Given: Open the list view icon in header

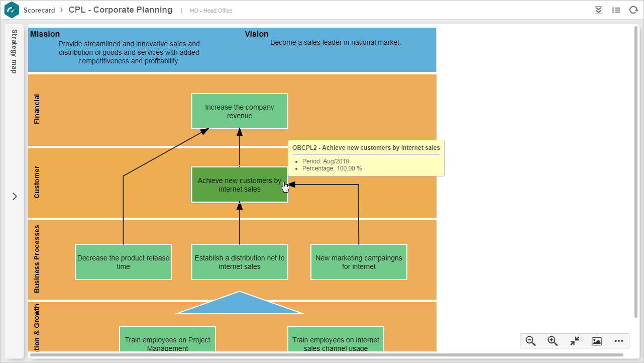Looking at the screenshot, I should tap(616, 10).
